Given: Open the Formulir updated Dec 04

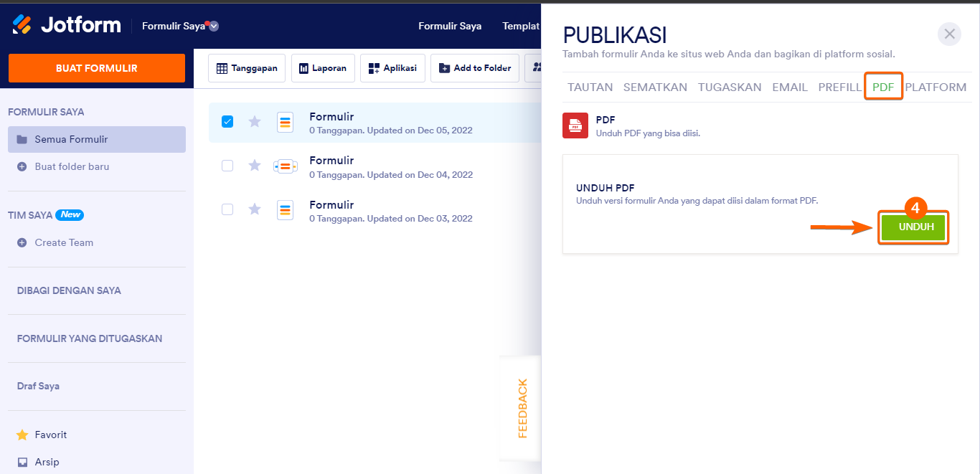Looking at the screenshot, I should 331,161.
